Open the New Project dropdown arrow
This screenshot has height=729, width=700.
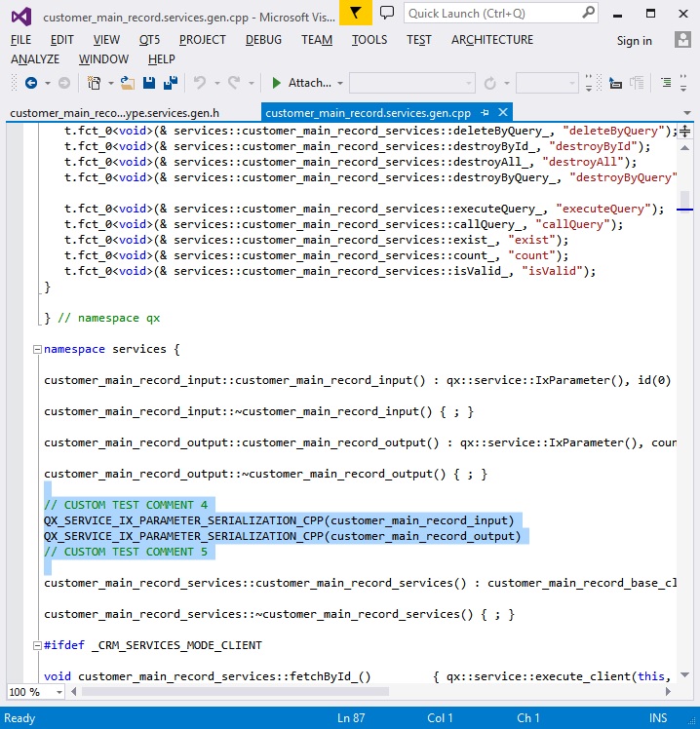click(111, 84)
